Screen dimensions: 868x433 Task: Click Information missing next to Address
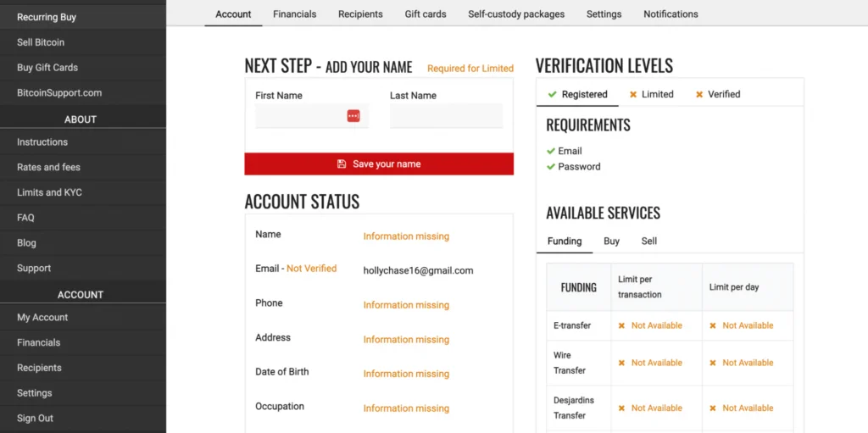tap(406, 340)
